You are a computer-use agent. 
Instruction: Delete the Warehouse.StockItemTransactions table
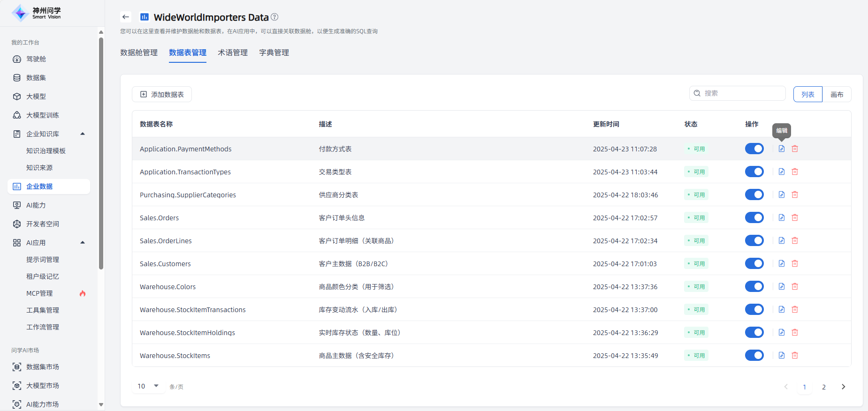pyautogui.click(x=795, y=309)
